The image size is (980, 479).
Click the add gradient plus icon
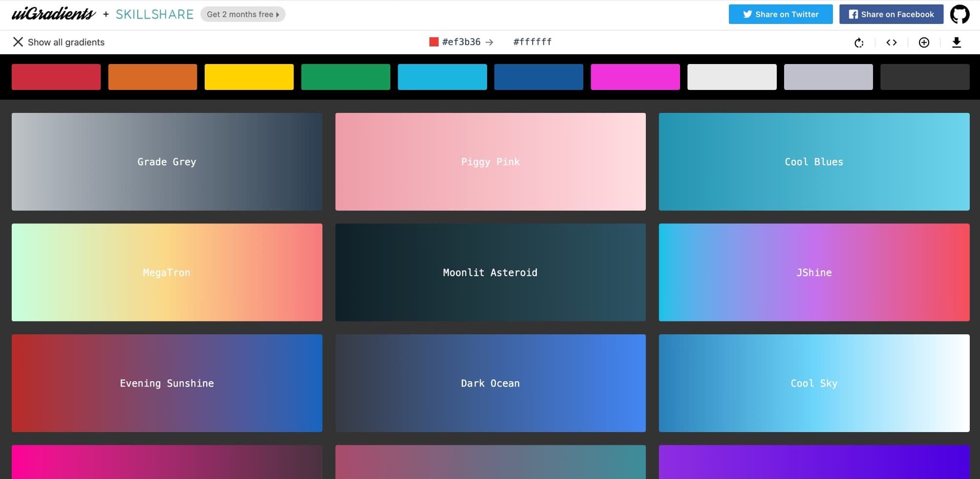924,43
